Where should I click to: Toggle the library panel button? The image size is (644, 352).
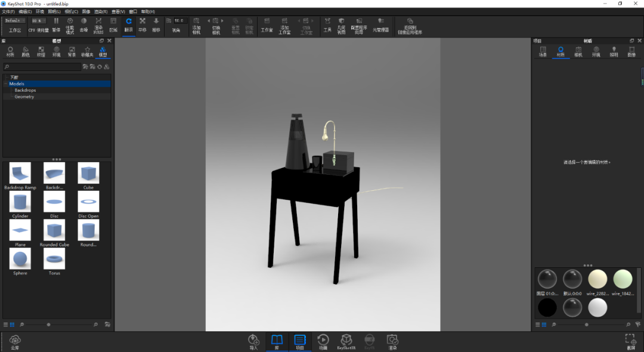tap(277, 342)
